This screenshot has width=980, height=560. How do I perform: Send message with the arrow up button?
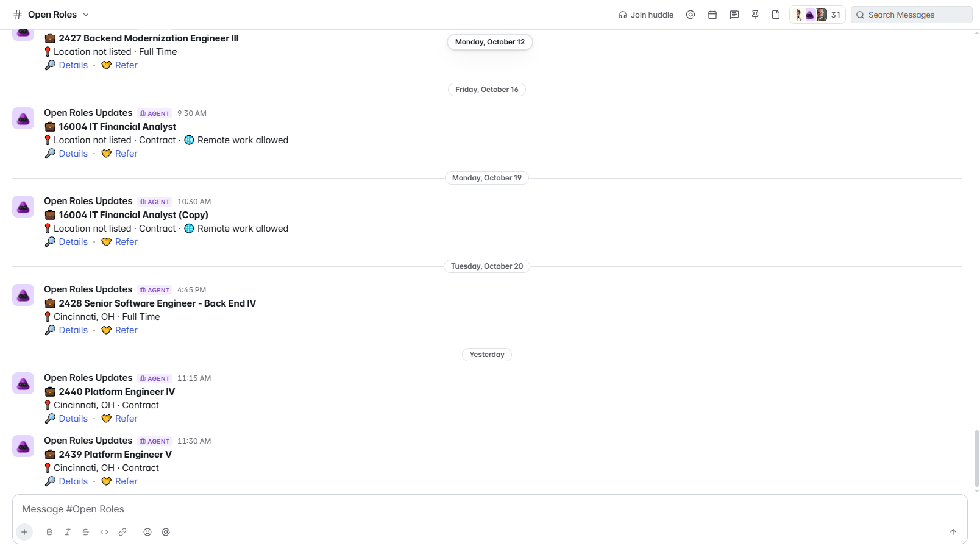(x=953, y=532)
